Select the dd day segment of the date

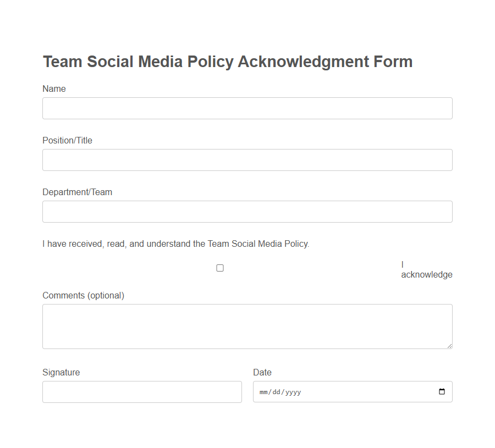tap(278, 391)
